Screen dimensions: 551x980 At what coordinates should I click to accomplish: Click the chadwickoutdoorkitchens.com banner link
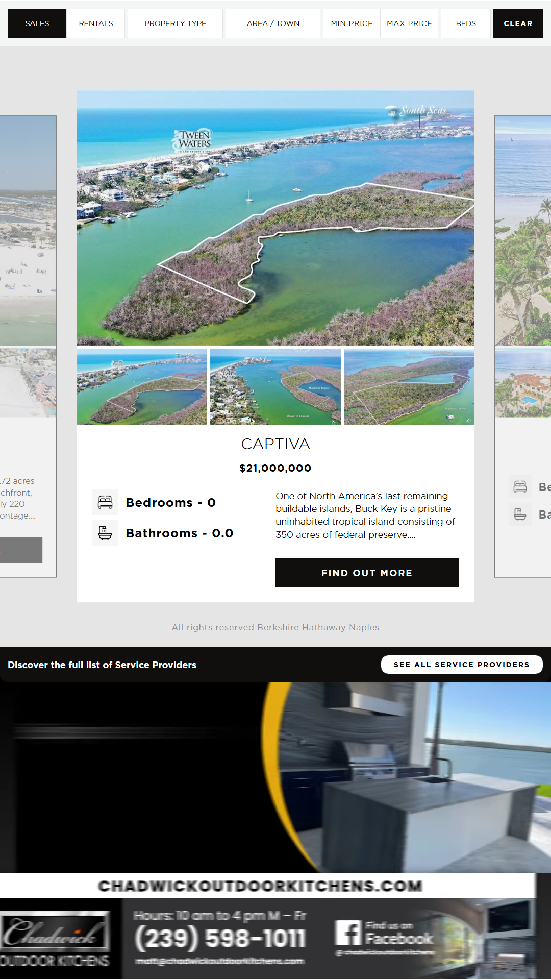(260, 886)
